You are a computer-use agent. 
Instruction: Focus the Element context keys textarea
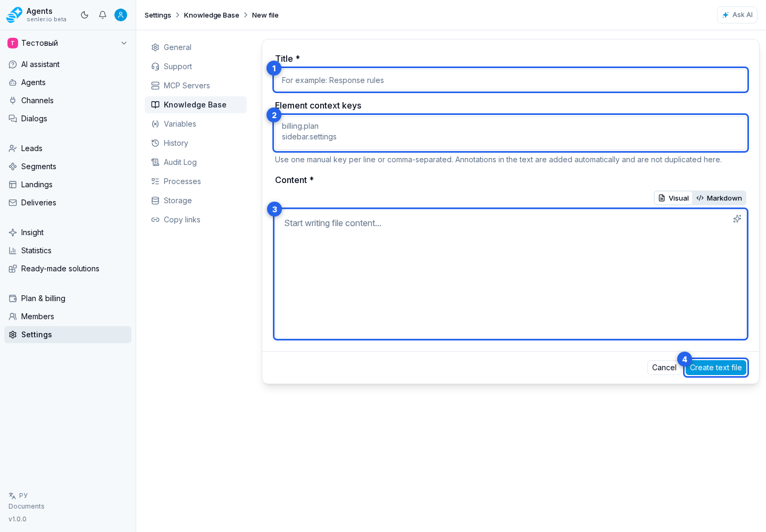(511, 133)
